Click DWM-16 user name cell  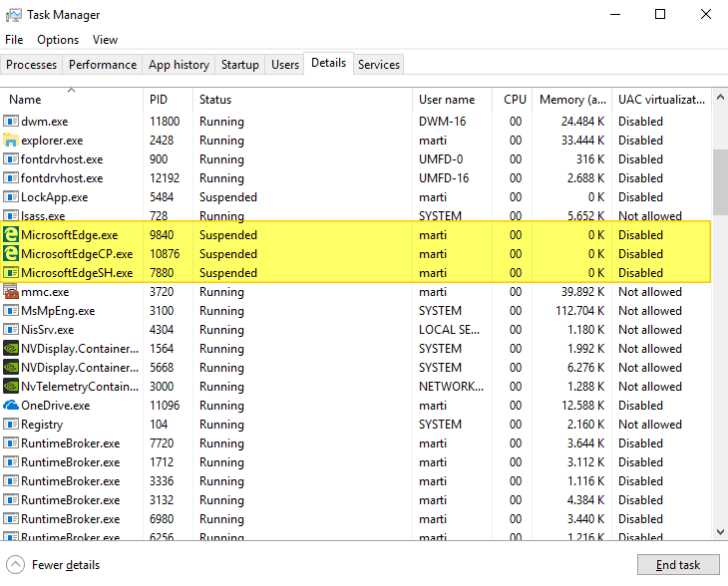[442, 122]
